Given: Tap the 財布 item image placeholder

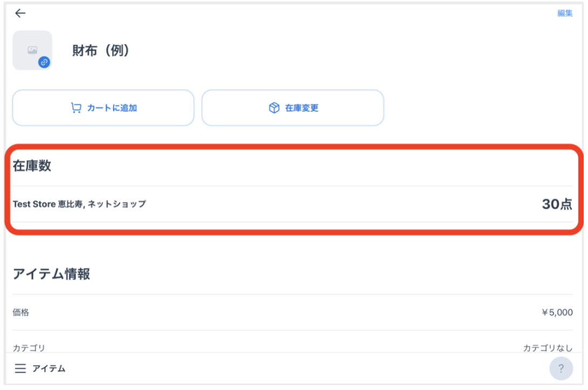Looking at the screenshot, I should (x=32, y=50).
